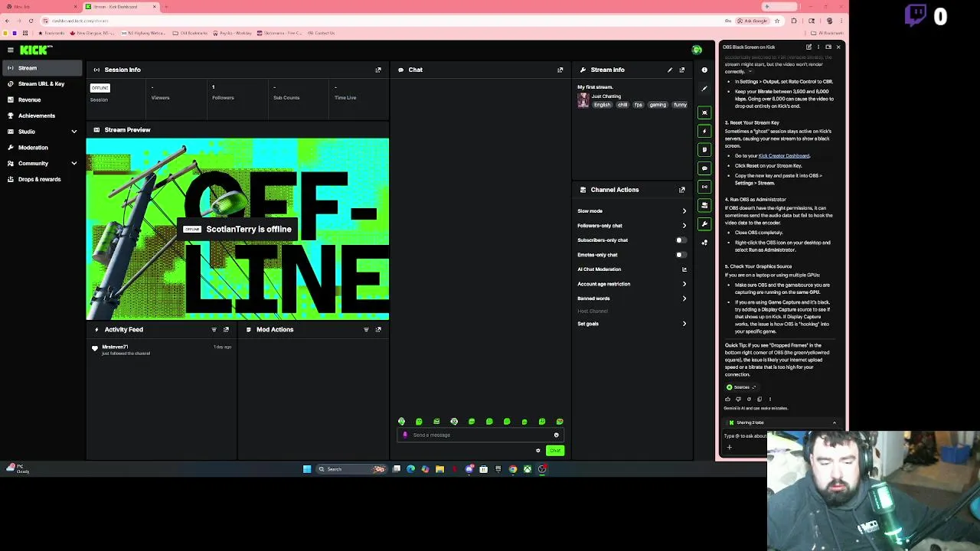The image size is (980, 551).
Task: Collapse the Sharing 2 tabs bar
Action: (835, 422)
